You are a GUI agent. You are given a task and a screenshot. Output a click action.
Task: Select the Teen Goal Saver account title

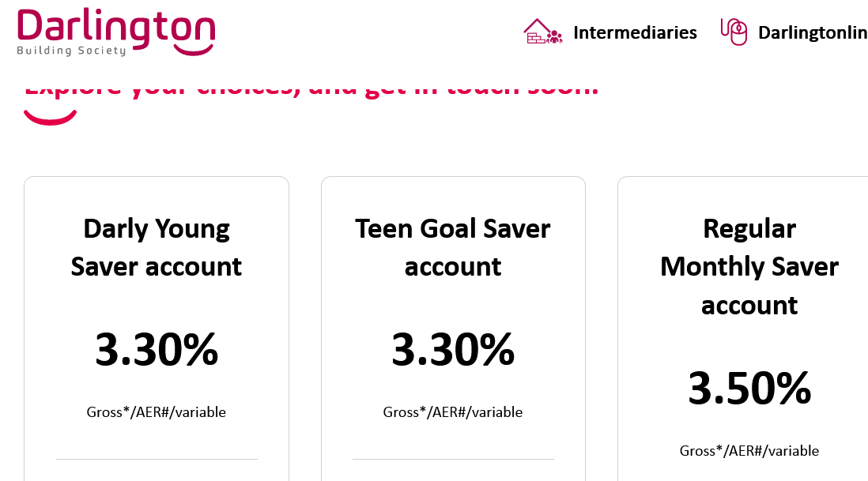453,247
